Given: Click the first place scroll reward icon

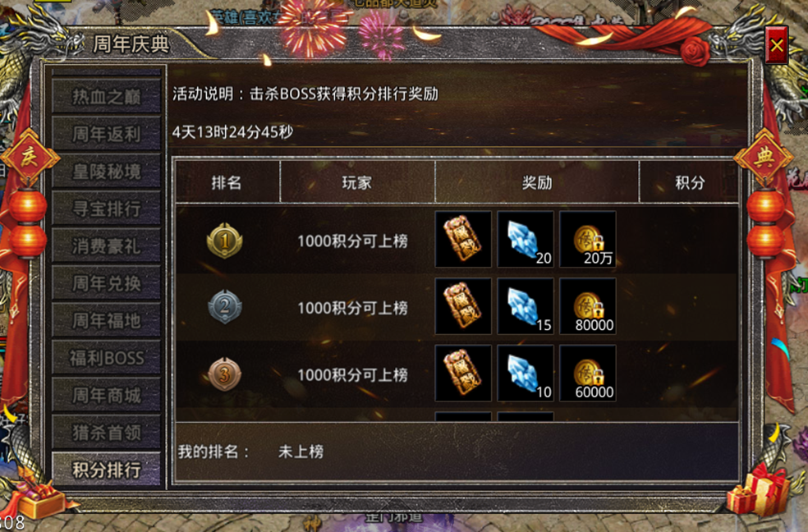Looking at the screenshot, I should (463, 240).
